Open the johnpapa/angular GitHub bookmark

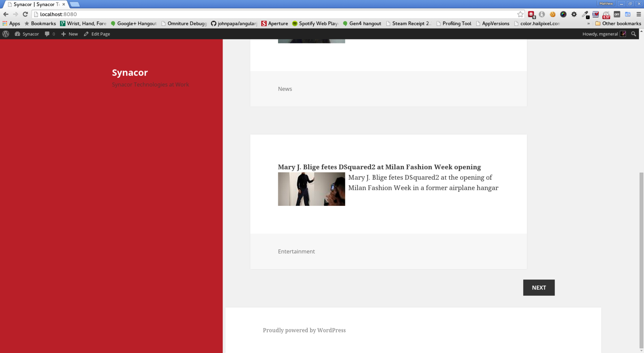click(x=234, y=23)
